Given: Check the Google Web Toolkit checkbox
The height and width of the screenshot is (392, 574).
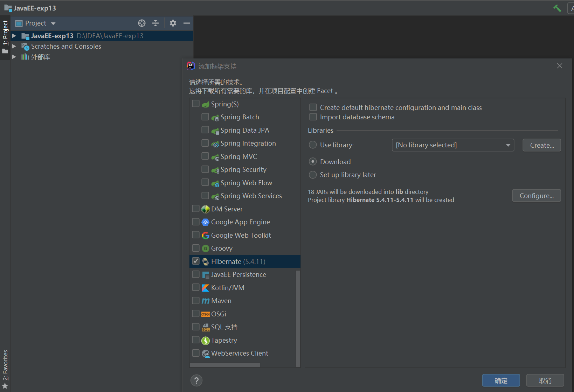Looking at the screenshot, I should pyautogui.click(x=196, y=235).
